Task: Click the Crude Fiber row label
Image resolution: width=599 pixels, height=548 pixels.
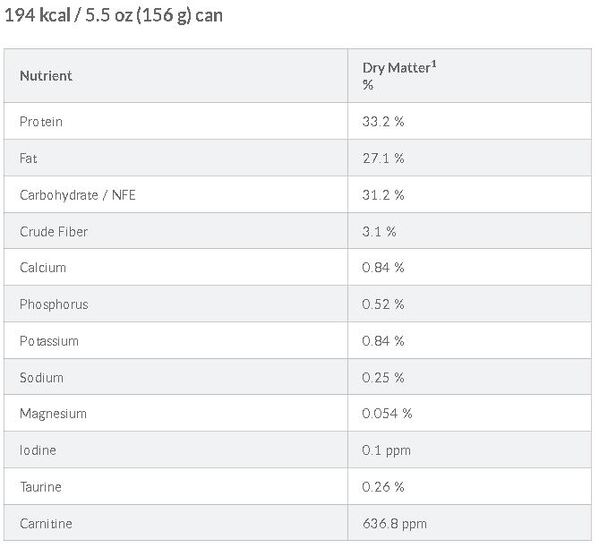Action: (53, 232)
